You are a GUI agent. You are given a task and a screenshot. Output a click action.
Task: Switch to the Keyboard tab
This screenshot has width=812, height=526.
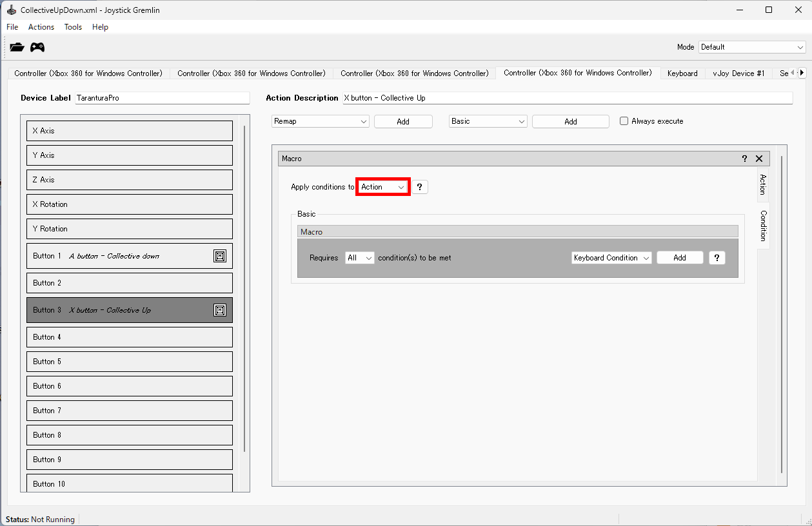[x=682, y=73]
